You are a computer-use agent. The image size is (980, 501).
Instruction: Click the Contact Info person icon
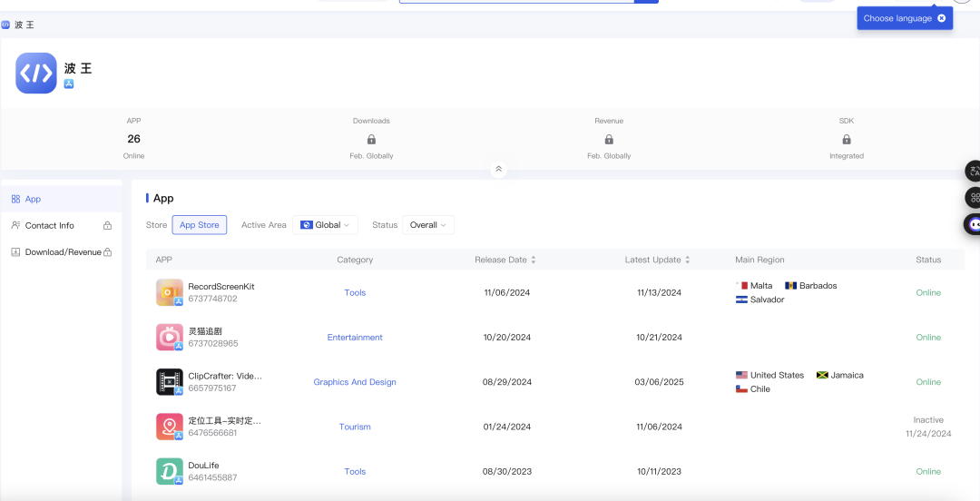click(x=15, y=225)
